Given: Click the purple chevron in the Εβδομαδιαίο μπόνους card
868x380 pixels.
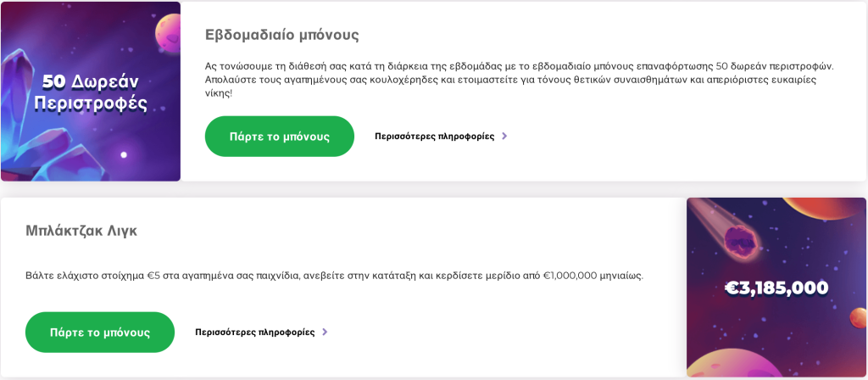Looking at the screenshot, I should point(504,137).
